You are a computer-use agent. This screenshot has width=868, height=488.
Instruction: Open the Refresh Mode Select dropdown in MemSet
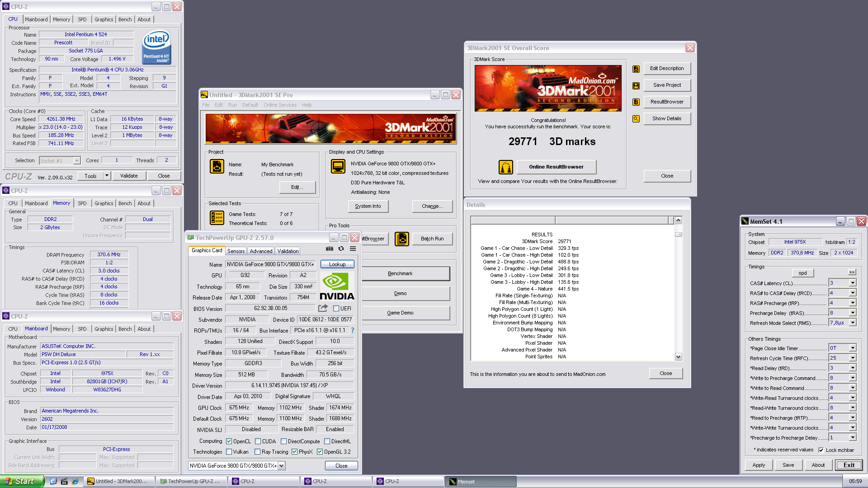point(853,323)
